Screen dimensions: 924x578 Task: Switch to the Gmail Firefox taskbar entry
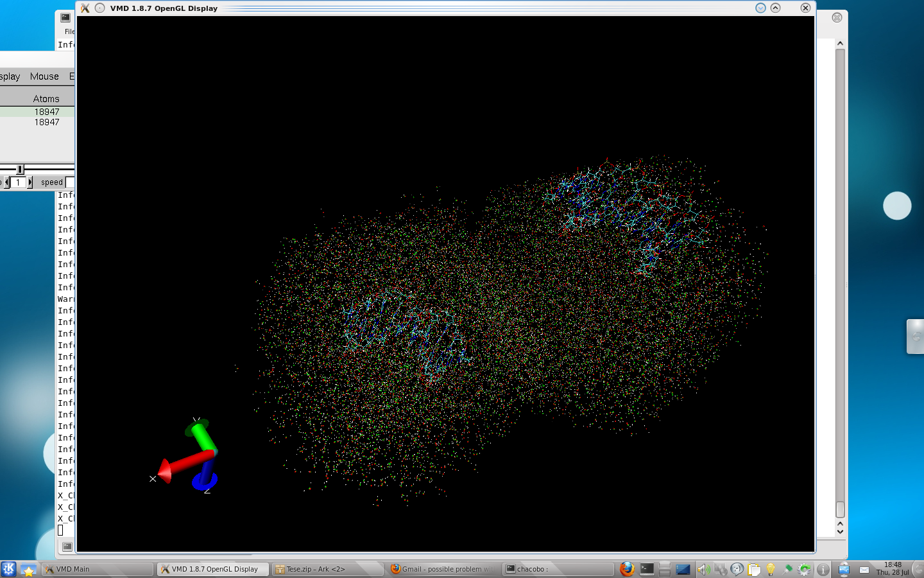[443, 569]
